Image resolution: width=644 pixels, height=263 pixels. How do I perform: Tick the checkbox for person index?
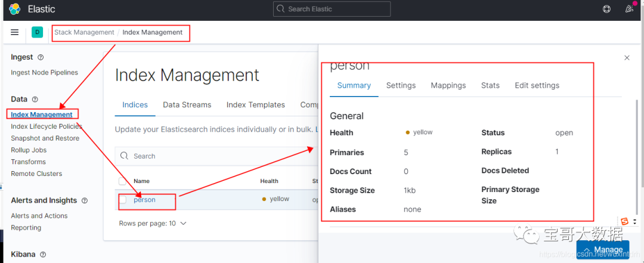(x=123, y=200)
